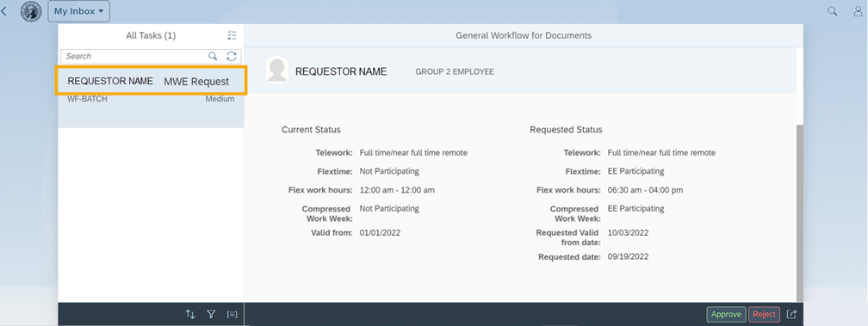
Task: Click Valid from date 01/01/2022
Action: pyautogui.click(x=380, y=232)
